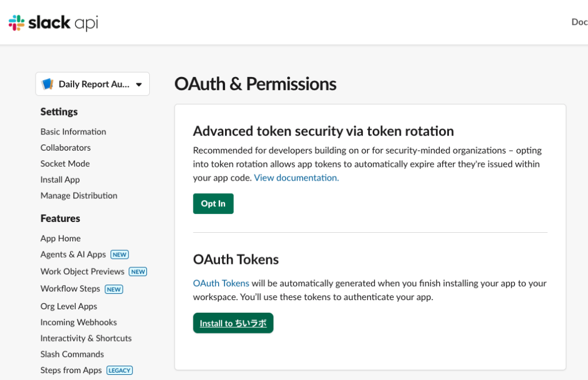This screenshot has height=380, width=588.
Task: Click the Slack logo icon
Action: pyautogui.click(x=17, y=23)
